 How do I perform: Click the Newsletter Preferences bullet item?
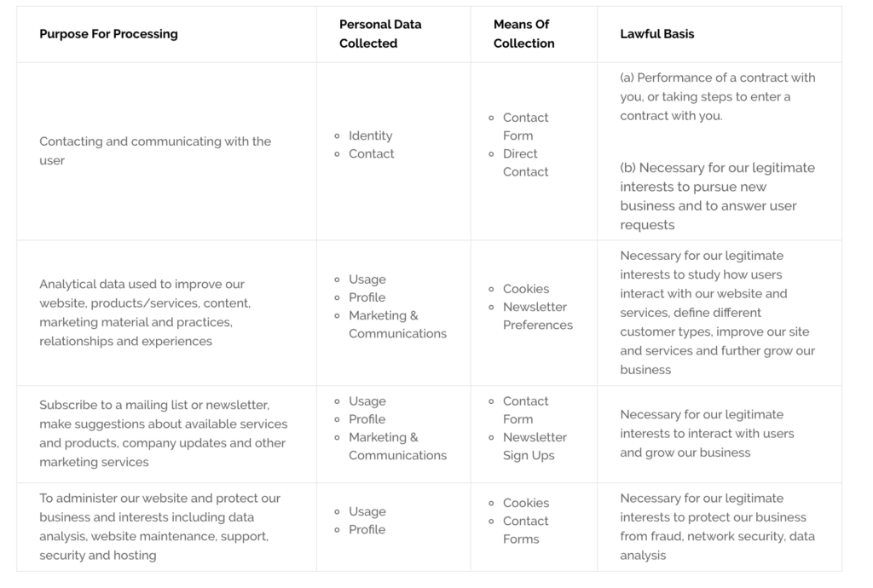pos(537,316)
